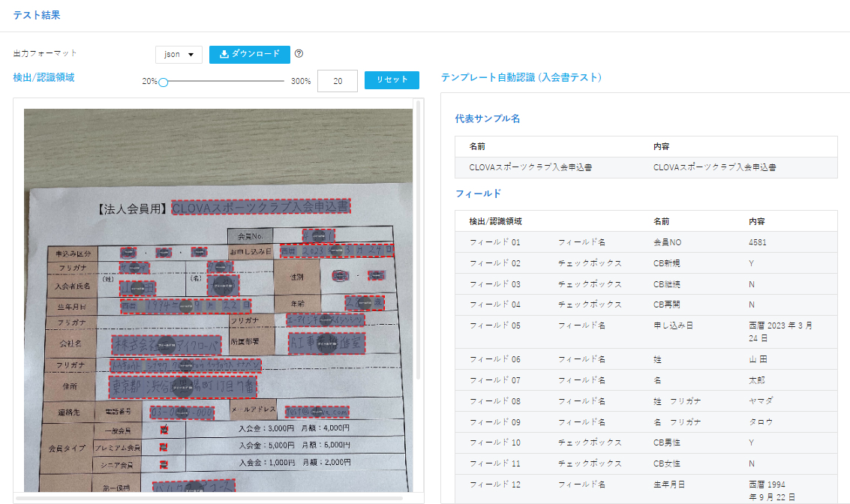Click the horizontal scrollbar below the image
Screen dimensions: 850x504
(x=209, y=497)
